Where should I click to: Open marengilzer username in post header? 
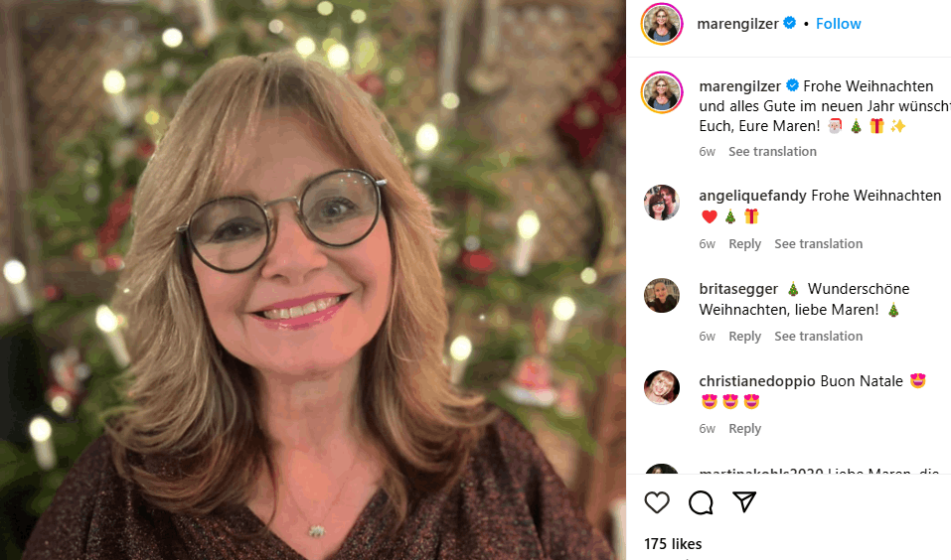tap(739, 23)
